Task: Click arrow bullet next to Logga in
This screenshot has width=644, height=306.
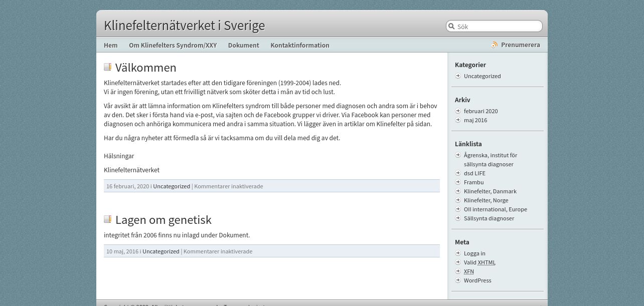Action: 458,253
